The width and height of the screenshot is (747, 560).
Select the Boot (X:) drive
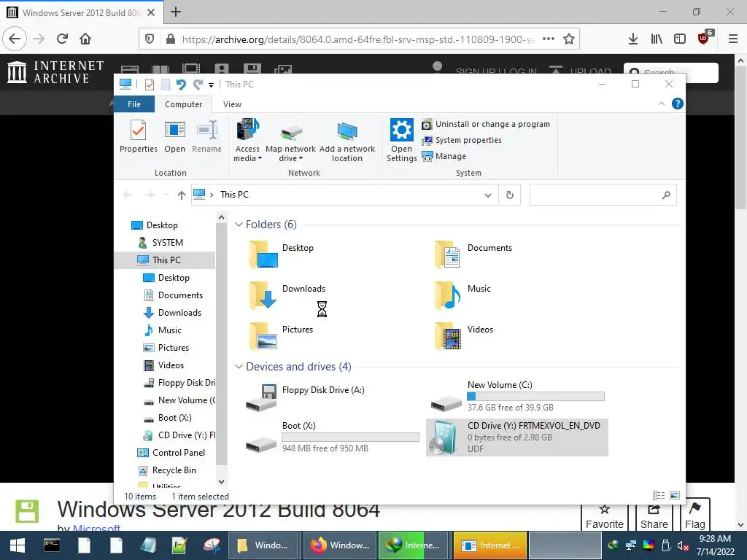pyautogui.click(x=332, y=437)
